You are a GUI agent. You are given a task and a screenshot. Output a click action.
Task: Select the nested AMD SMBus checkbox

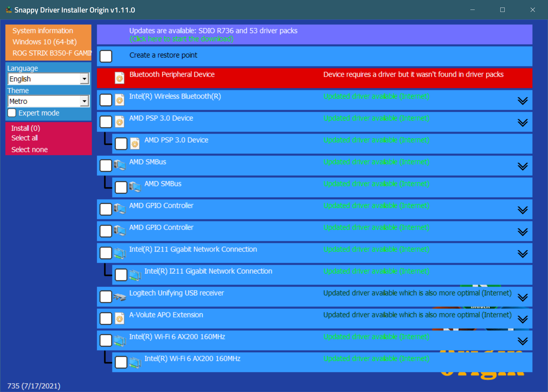click(121, 187)
